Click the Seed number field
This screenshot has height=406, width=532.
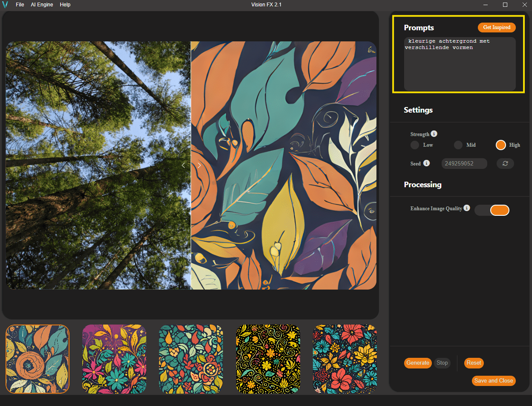point(464,164)
